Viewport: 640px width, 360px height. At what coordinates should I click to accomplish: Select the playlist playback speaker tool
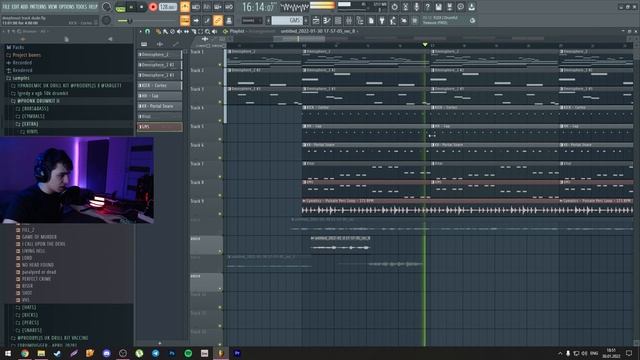pos(214,31)
